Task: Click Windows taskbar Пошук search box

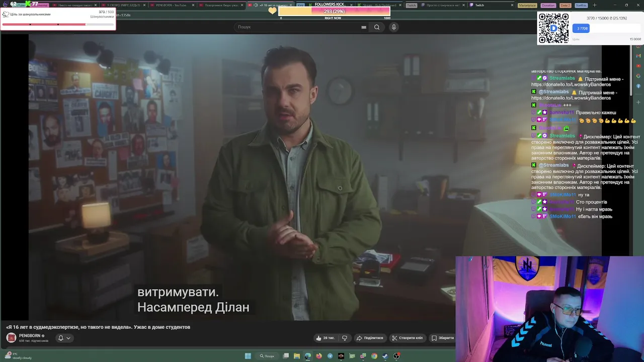Action: pos(267,356)
